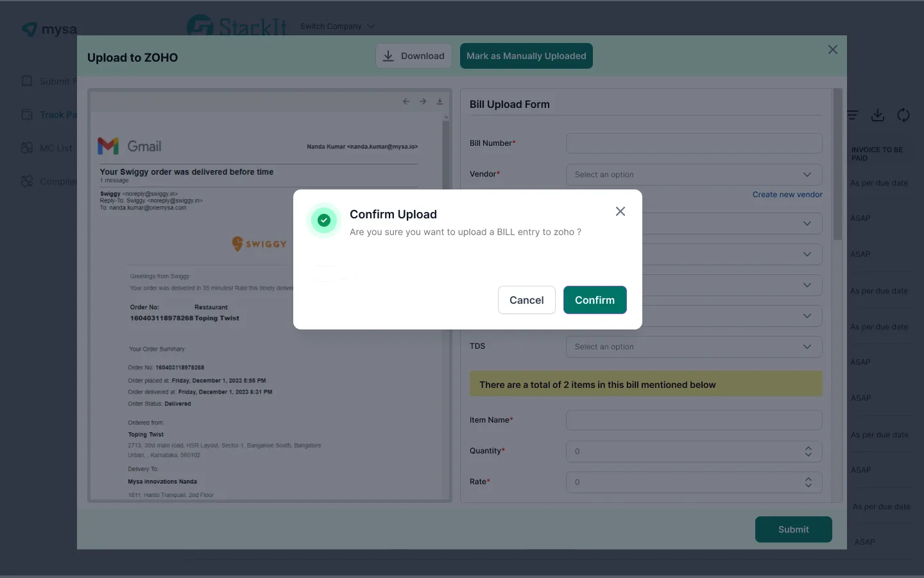Click the bill form vertical scrollbar
Screen dimensions: 924x578
click(x=837, y=165)
